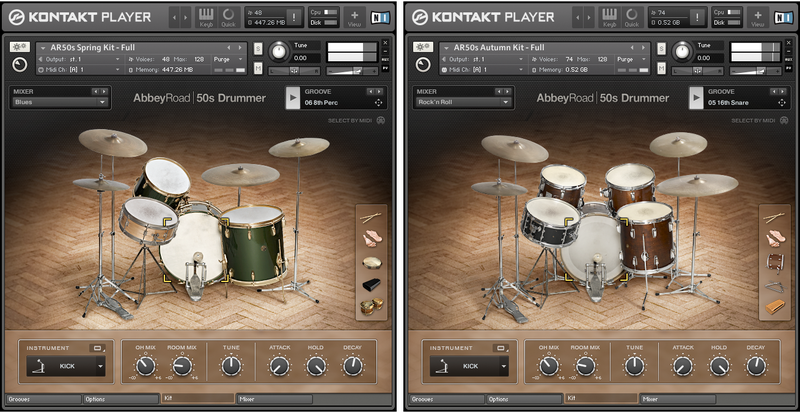Go to next groove in Spring Kit GROOVE box
Viewport: 801px width, 413px height.
379,91
